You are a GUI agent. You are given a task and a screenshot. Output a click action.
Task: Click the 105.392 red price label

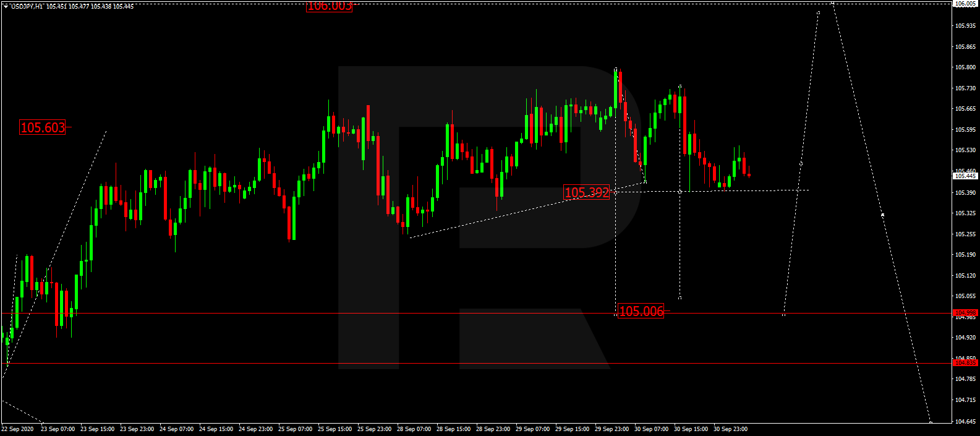[x=587, y=192]
